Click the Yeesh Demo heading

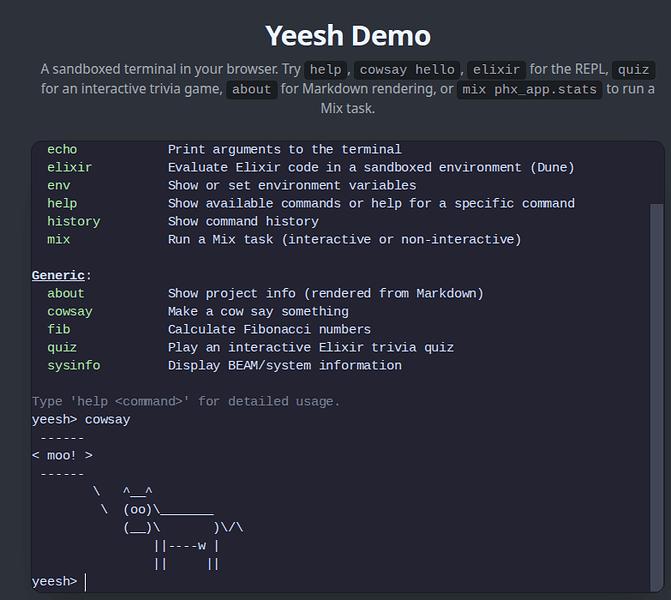click(347, 36)
